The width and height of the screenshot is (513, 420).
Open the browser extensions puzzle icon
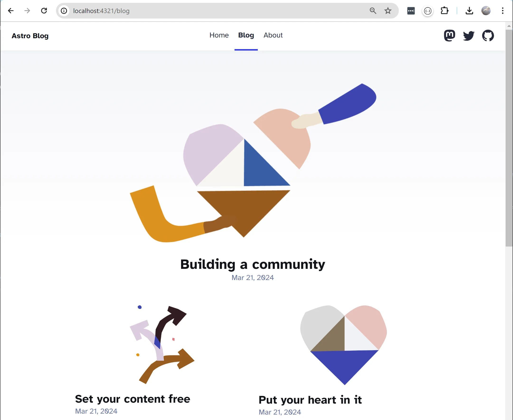click(x=444, y=11)
